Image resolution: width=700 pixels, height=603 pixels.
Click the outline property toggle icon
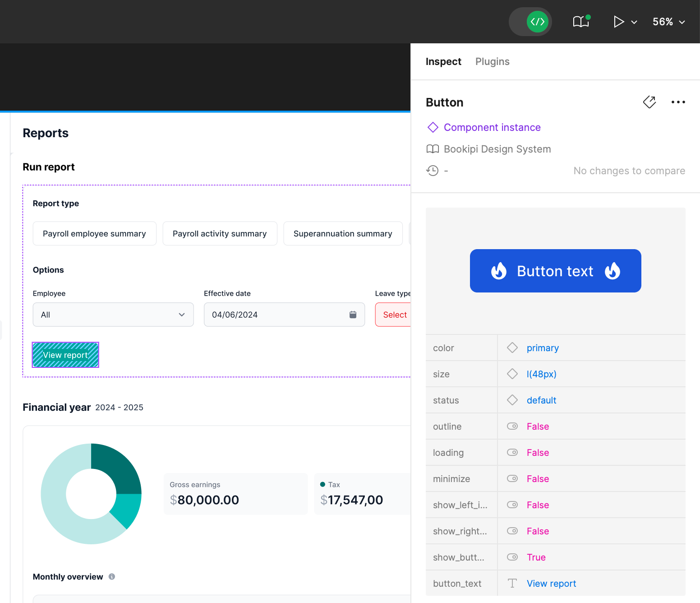(x=512, y=426)
